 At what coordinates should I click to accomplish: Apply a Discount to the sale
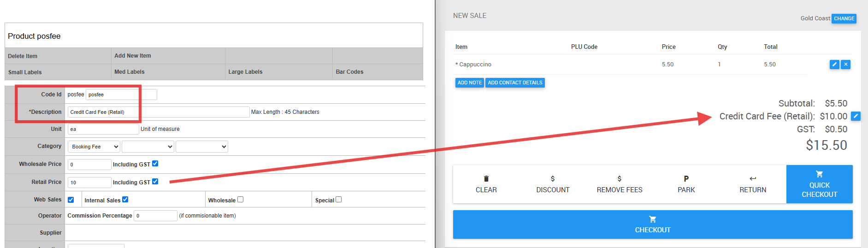pos(553,184)
